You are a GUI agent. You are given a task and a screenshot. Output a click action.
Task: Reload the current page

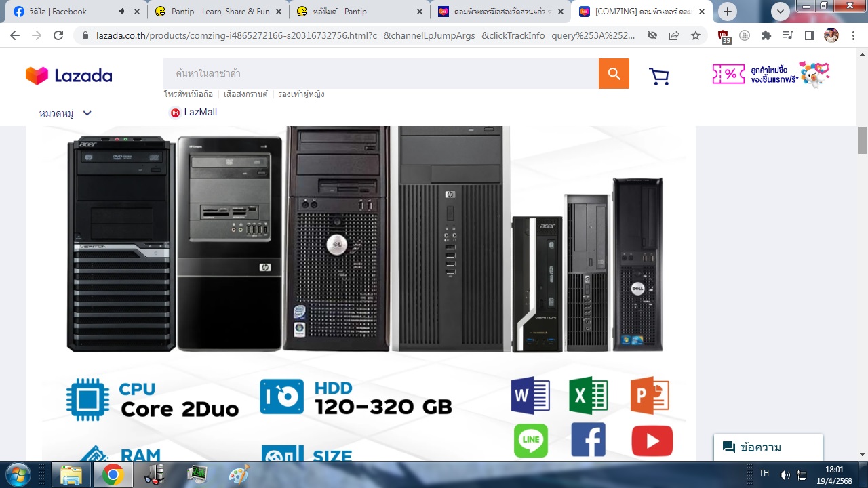pyautogui.click(x=58, y=35)
